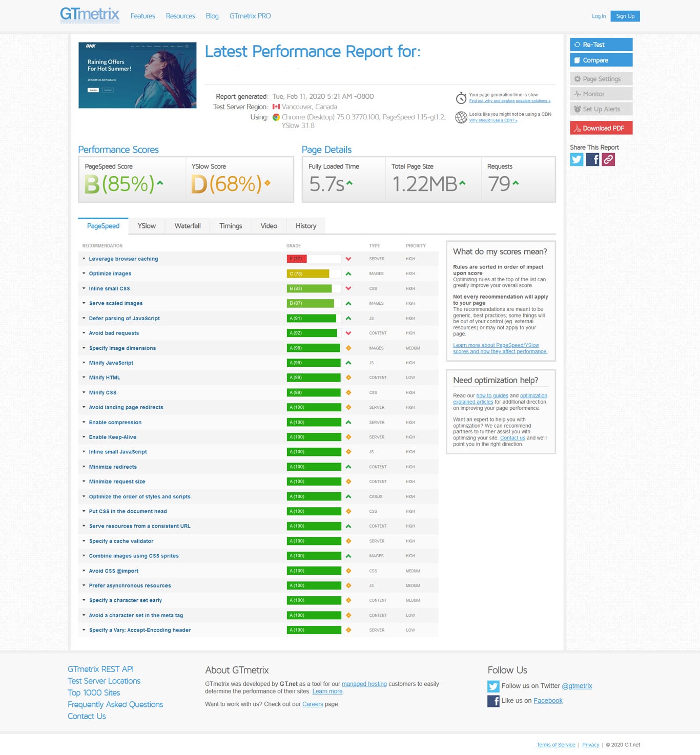Click green up arrow for Enable compression
Image resolution: width=700 pixels, height=755 pixels.
(x=348, y=422)
